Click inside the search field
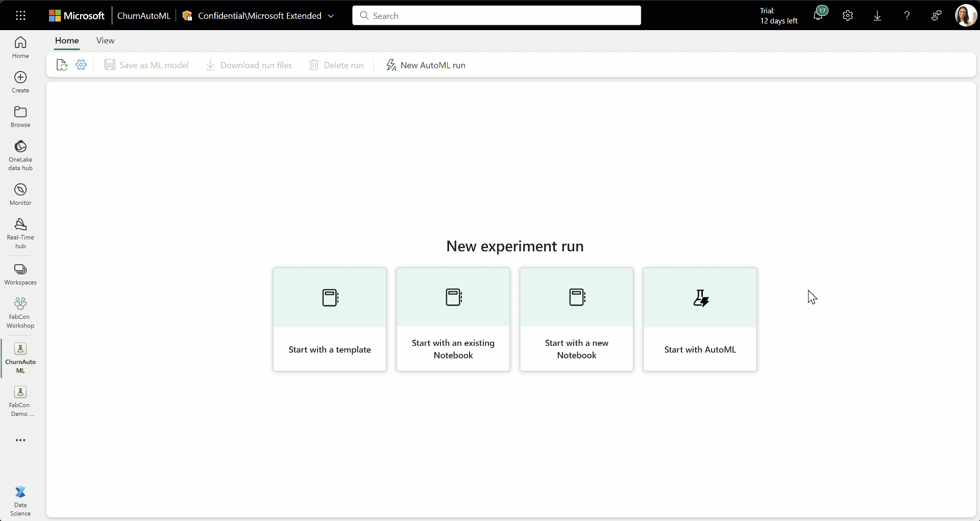Viewport: 980px width, 521px height. pyautogui.click(x=497, y=15)
